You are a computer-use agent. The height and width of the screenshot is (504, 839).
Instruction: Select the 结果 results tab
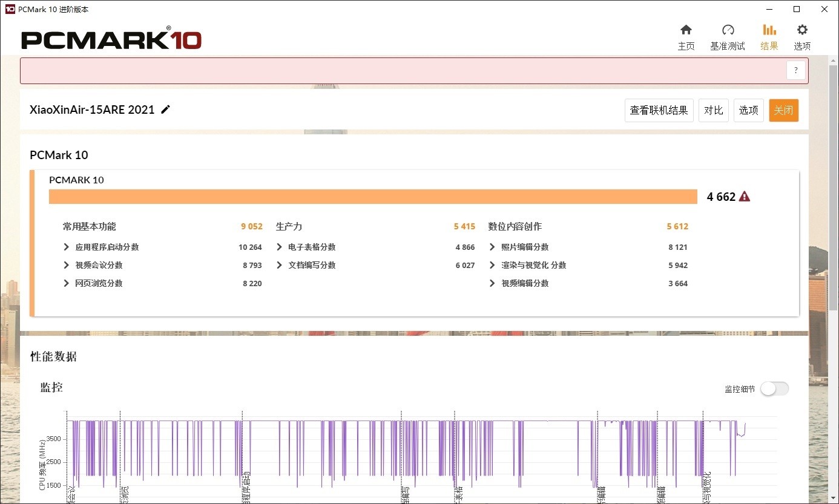pyautogui.click(x=769, y=38)
